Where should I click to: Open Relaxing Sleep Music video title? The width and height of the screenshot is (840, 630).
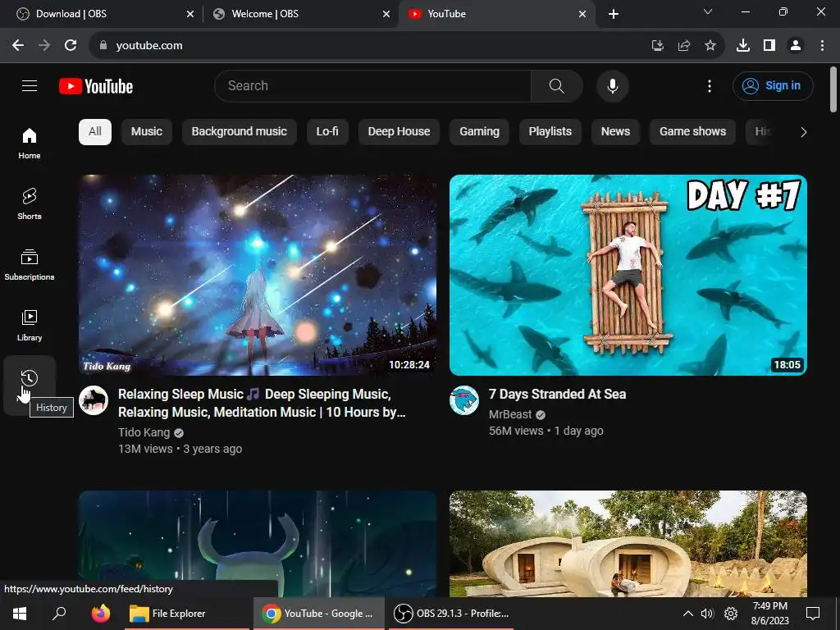(262, 403)
